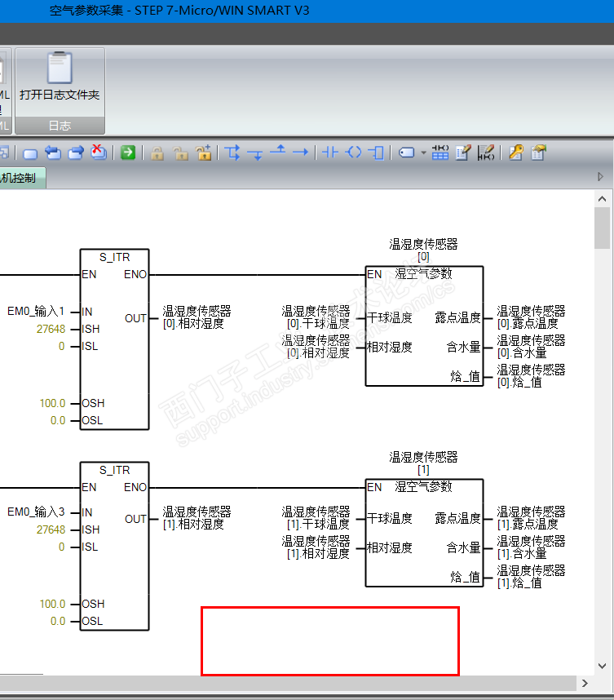The height and width of the screenshot is (700, 614).
Task: Click the blue right-arrow network icon
Action: click(76, 153)
